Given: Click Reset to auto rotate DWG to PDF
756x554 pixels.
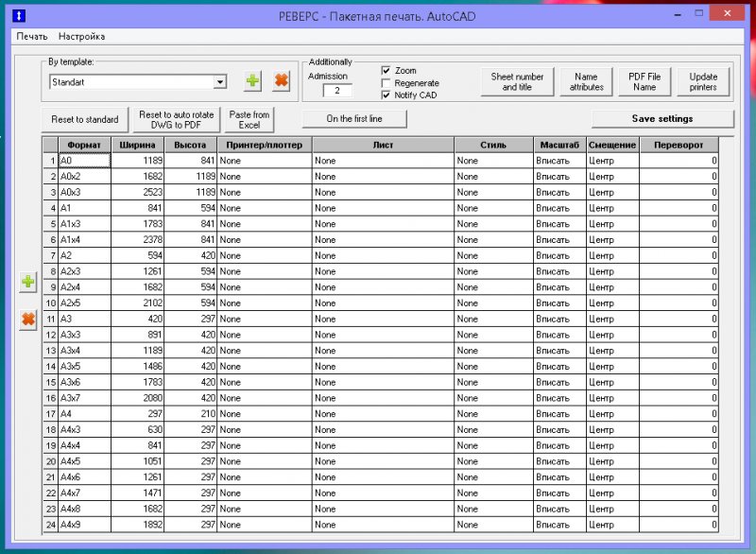Looking at the screenshot, I should [x=177, y=119].
